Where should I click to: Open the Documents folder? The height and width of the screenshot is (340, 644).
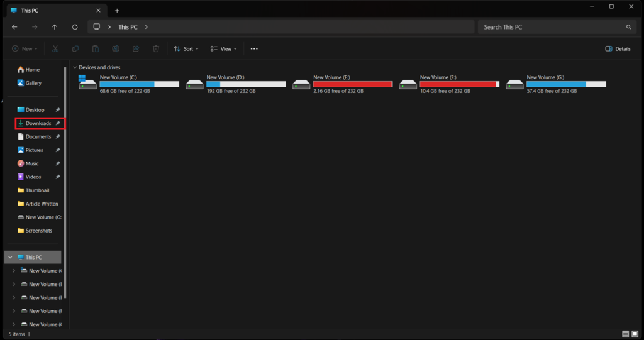pos(38,137)
